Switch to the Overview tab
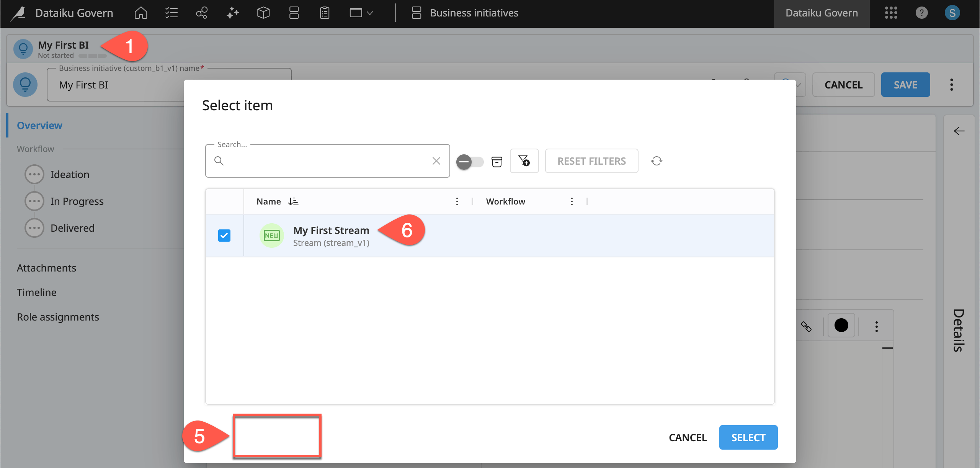Viewport: 980px width, 468px height. click(x=39, y=125)
